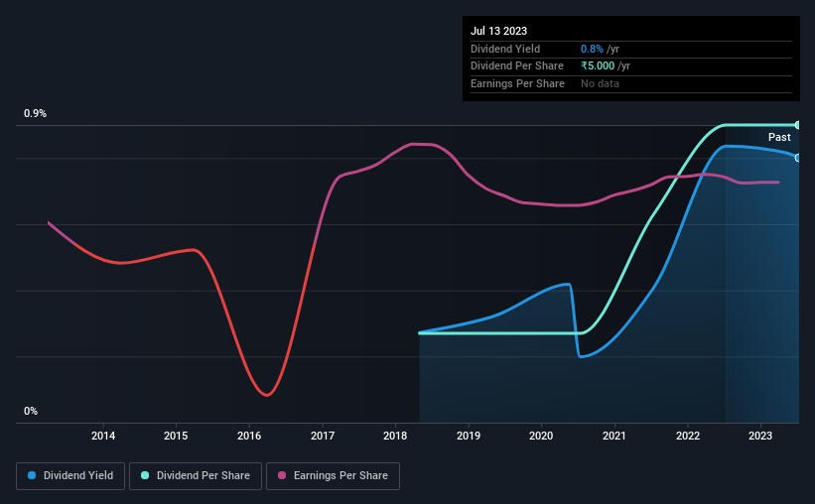This screenshot has height=504, width=815.
Task: Click the 2020 label on the time axis
Action: coord(541,436)
